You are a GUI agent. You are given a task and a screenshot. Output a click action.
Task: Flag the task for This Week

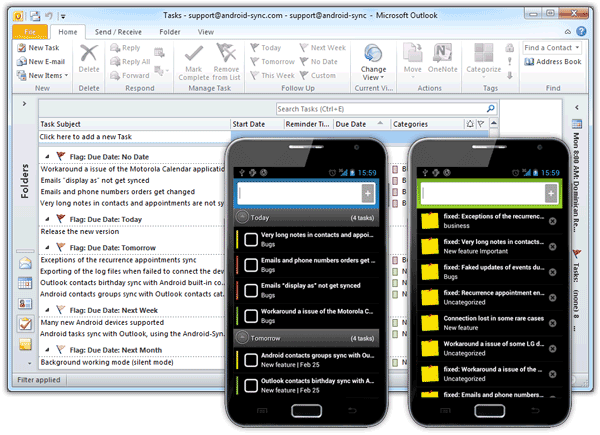coord(272,75)
